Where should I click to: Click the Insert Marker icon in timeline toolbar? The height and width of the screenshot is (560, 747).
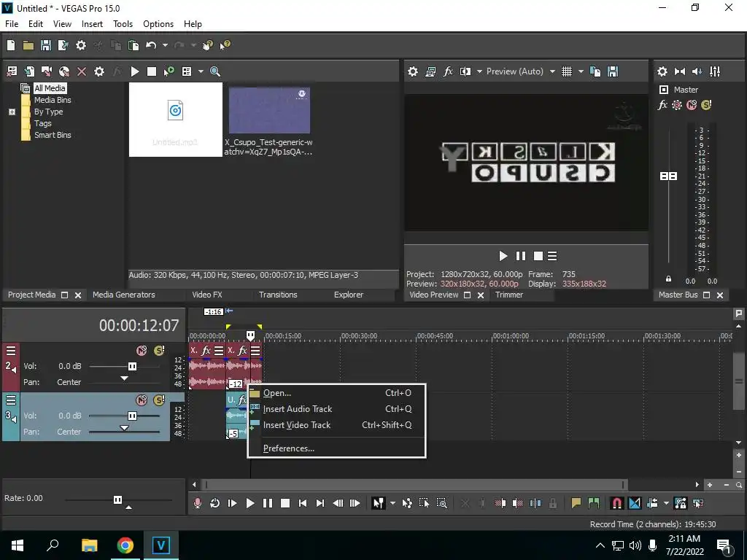pyautogui.click(x=576, y=503)
